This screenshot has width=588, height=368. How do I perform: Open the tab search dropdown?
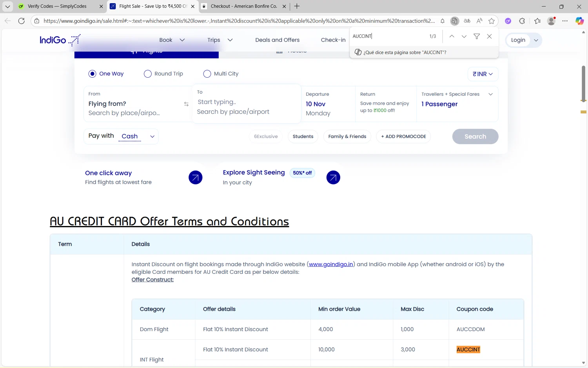click(x=7, y=6)
